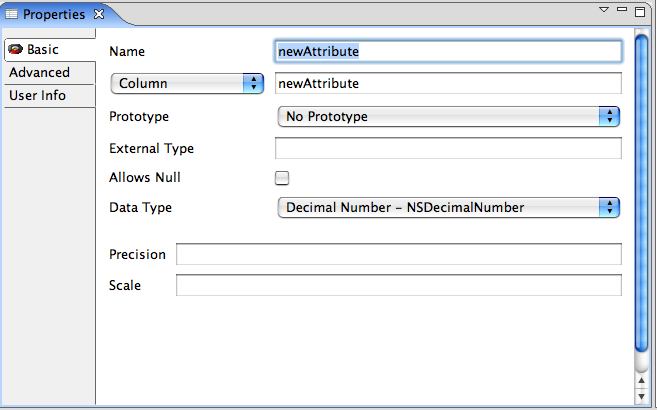Maximize the Properties panel

(x=639, y=11)
